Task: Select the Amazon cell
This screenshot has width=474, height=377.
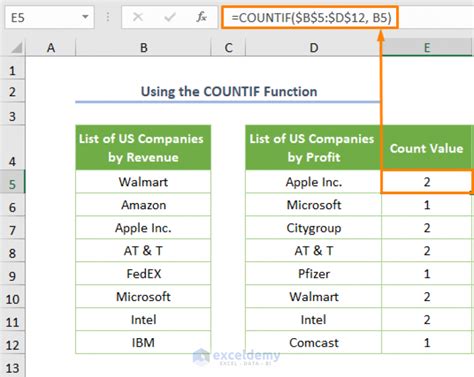Action: [143, 205]
